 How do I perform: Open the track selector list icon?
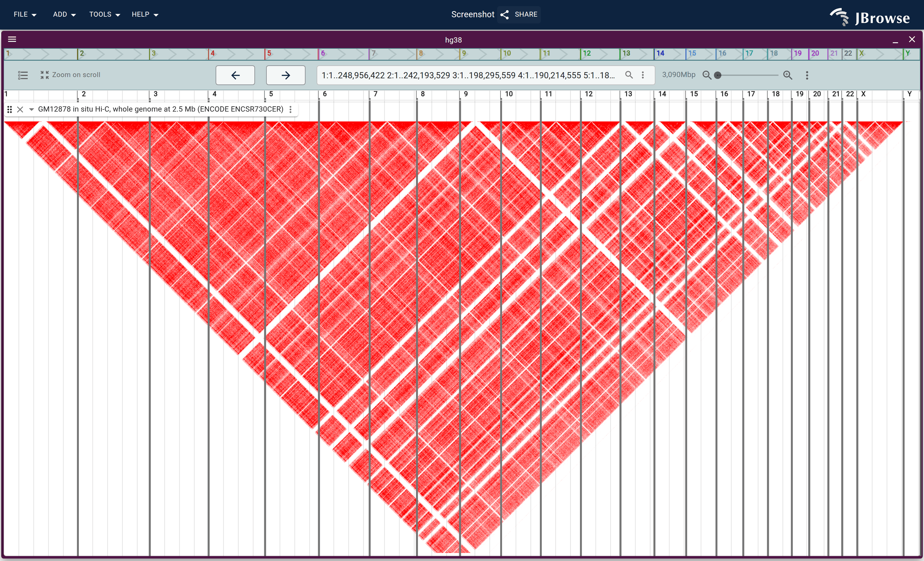pyautogui.click(x=23, y=75)
